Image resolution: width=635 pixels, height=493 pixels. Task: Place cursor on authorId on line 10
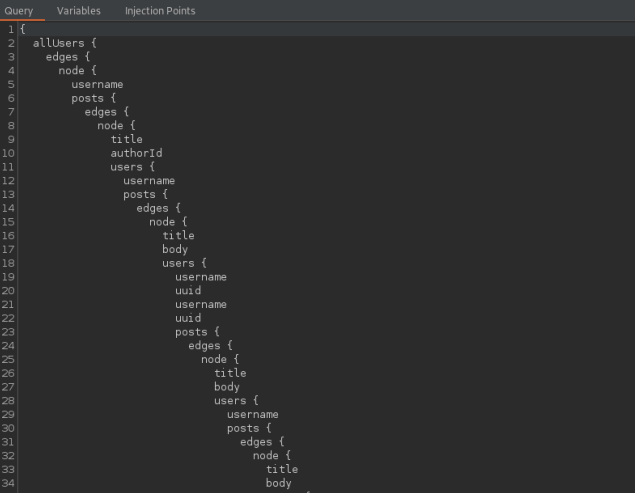136,153
